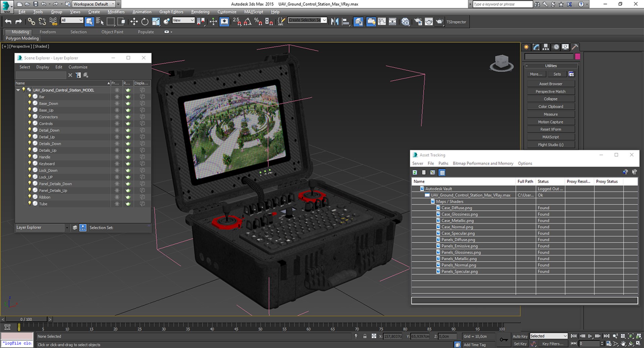Viewport: 644px width, 348px height.
Task: Click the time slider showing 0 / 100
Action: 26,319
